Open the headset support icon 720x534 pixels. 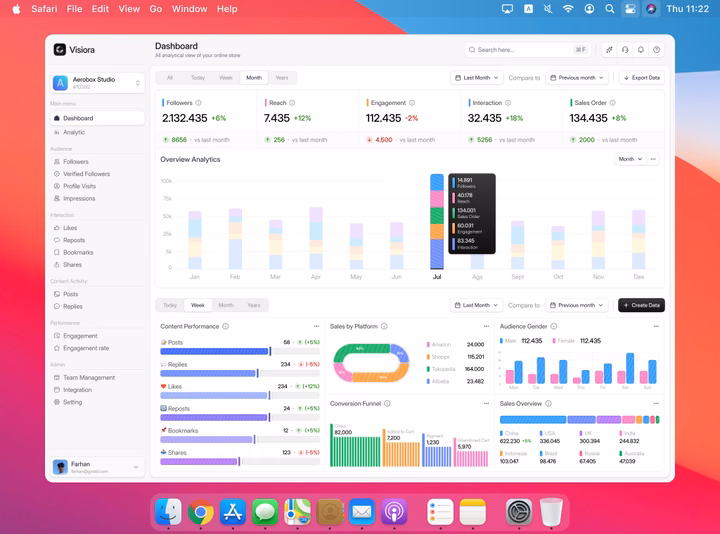click(x=625, y=50)
